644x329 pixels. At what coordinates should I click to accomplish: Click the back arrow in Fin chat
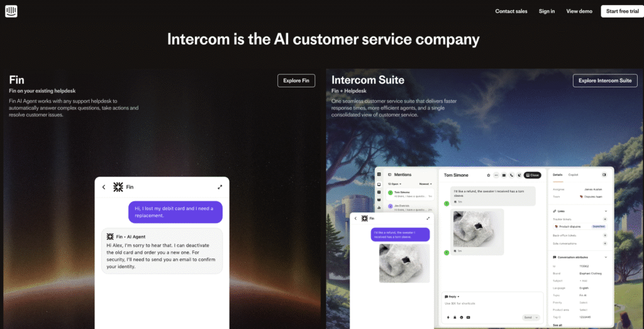104,187
